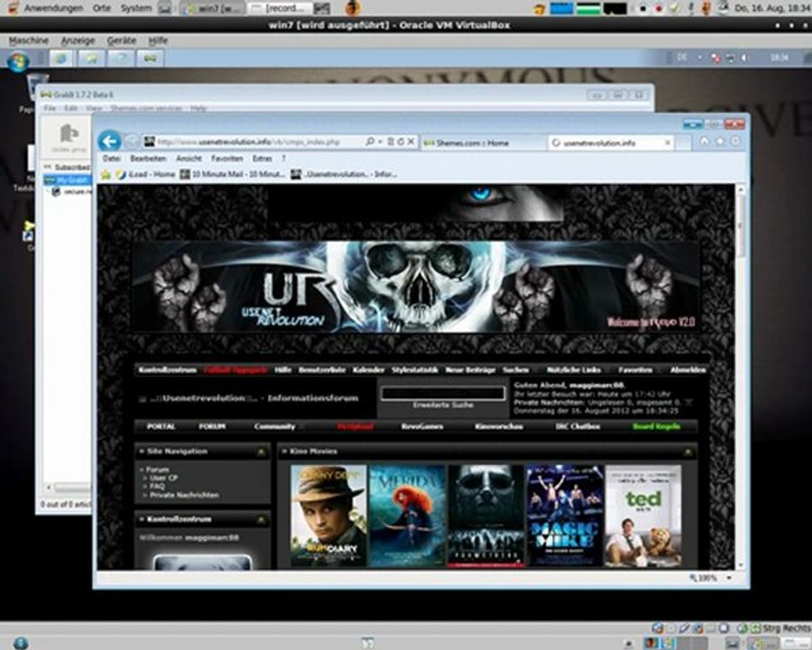The width and height of the screenshot is (812, 650).
Task: Open the ted movie poster
Action: coord(643,515)
